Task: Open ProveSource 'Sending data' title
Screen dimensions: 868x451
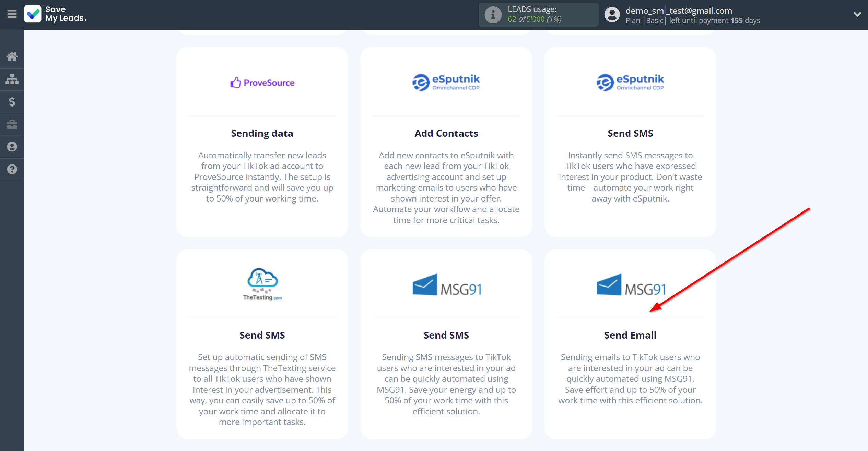Action: [262, 133]
